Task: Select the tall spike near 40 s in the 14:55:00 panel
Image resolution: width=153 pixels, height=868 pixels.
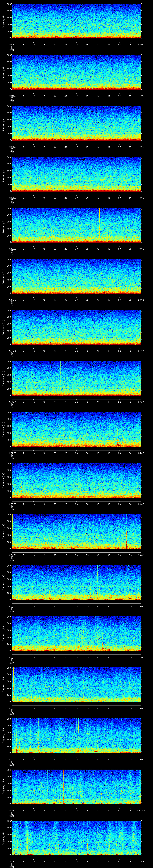Action: click(98, 582)
